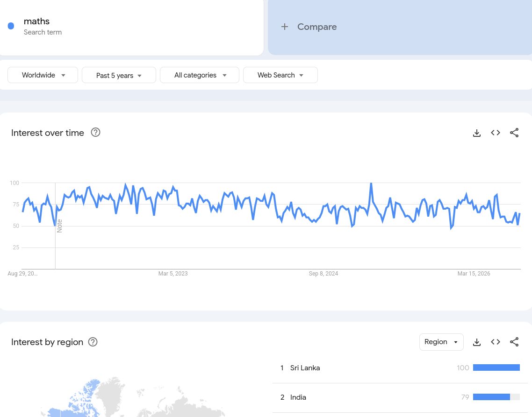Viewport: 532px width, 417px height.
Task: Change the Web Search type dropdown
Action: point(280,75)
